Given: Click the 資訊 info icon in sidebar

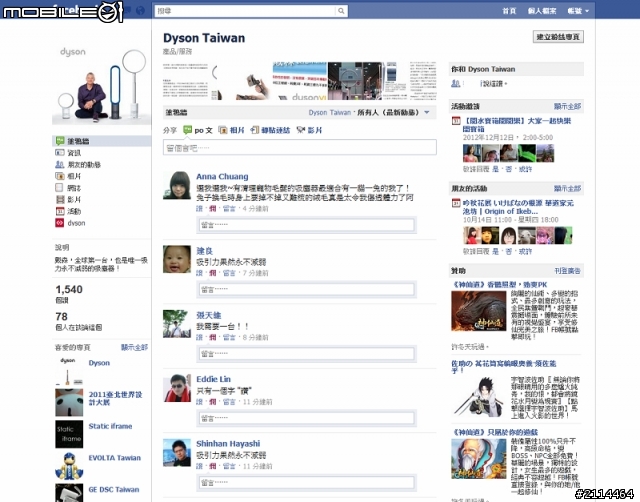Looking at the screenshot, I should (60, 153).
